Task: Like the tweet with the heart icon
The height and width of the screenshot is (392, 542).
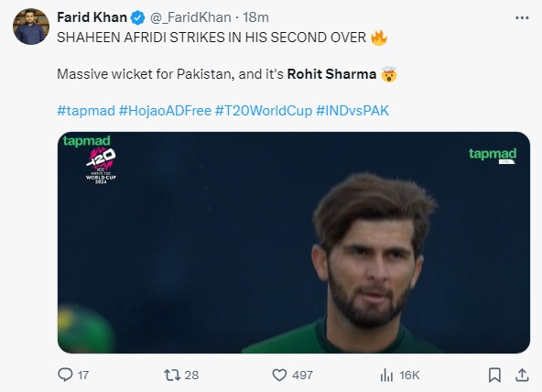Action: [x=279, y=375]
